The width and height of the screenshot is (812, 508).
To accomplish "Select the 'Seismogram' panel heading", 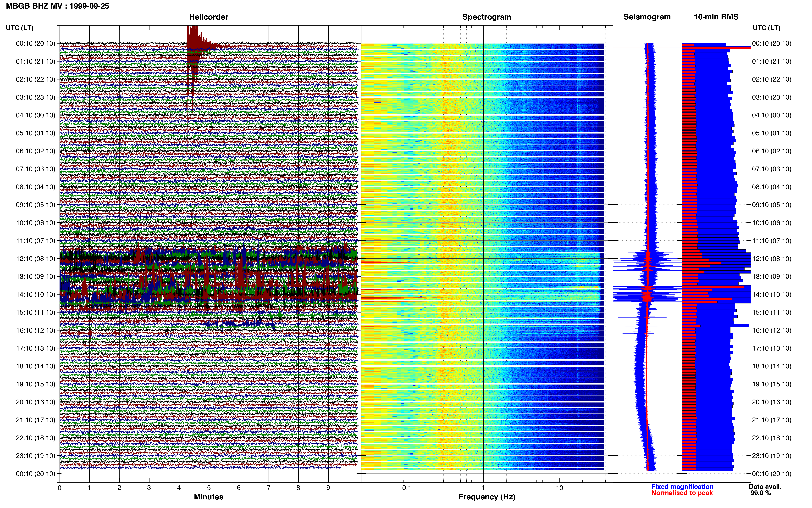I will [647, 17].
